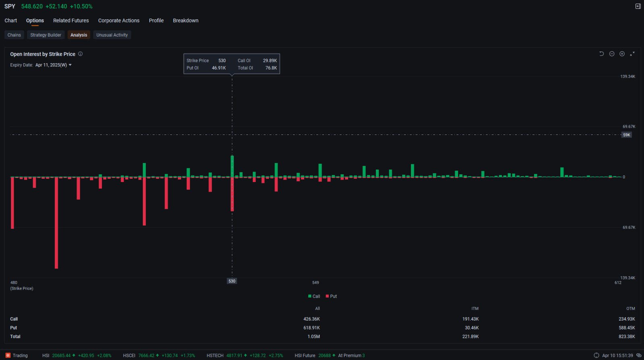
Task: Click the Call ITM value 191.43K
Action: click(x=471, y=319)
